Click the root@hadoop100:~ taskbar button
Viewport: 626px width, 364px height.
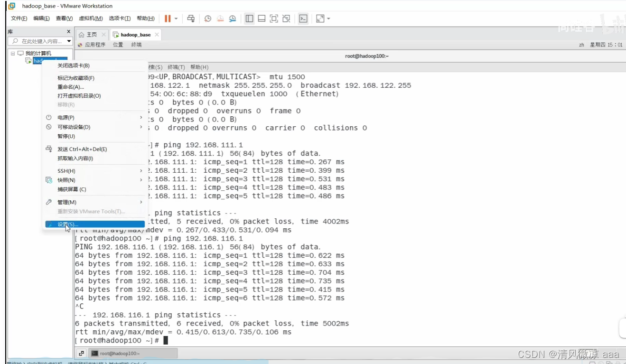133,353
